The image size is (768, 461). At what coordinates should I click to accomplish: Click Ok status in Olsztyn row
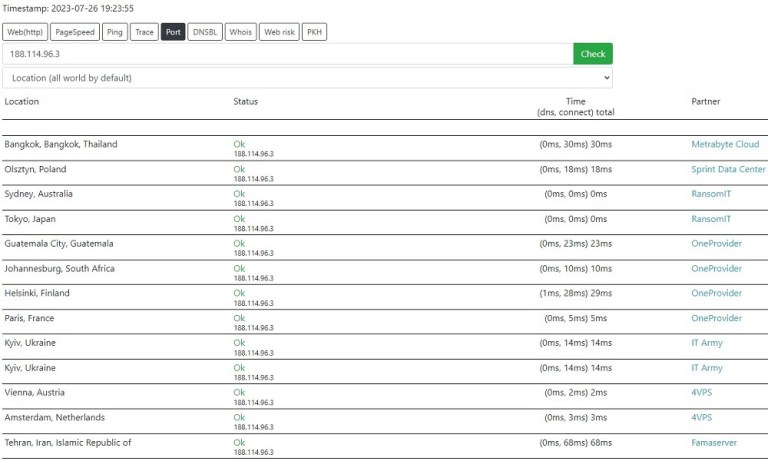point(239,169)
